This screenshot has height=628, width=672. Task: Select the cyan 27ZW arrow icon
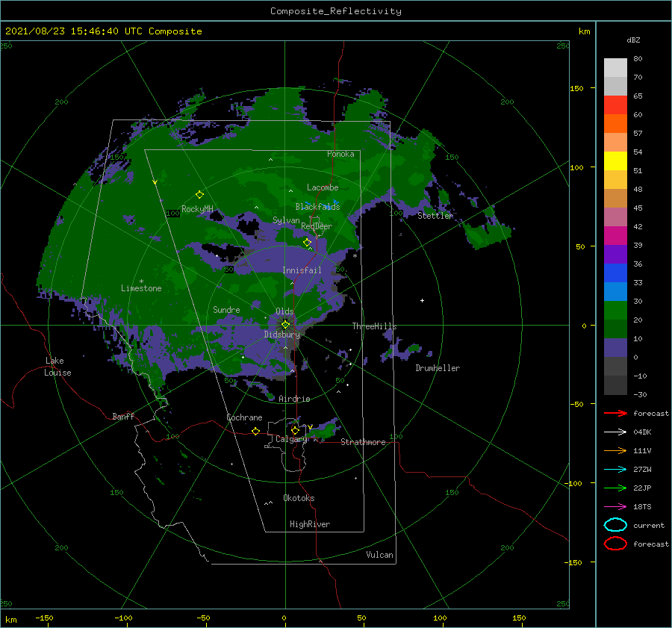click(615, 470)
